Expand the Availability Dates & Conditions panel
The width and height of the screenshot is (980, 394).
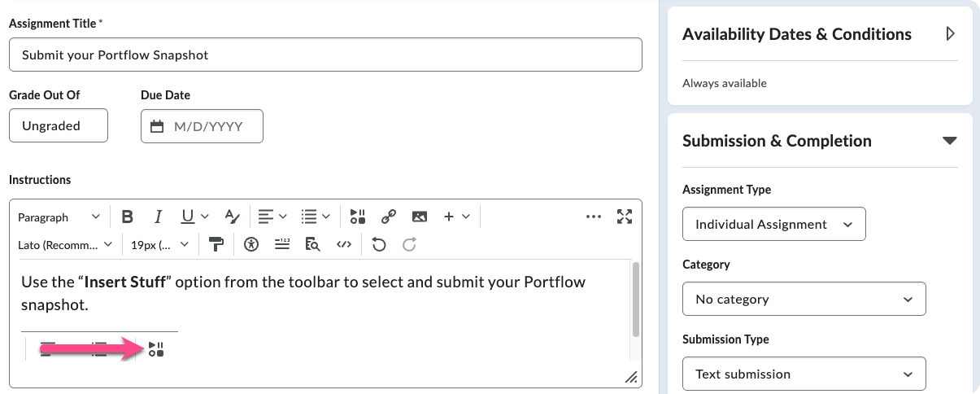pyautogui.click(x=949, y=34)
